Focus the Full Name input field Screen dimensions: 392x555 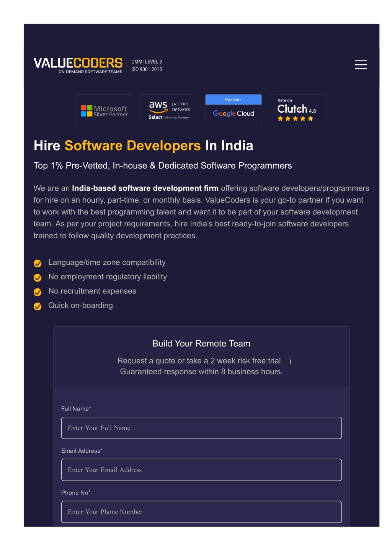(201, 428)
